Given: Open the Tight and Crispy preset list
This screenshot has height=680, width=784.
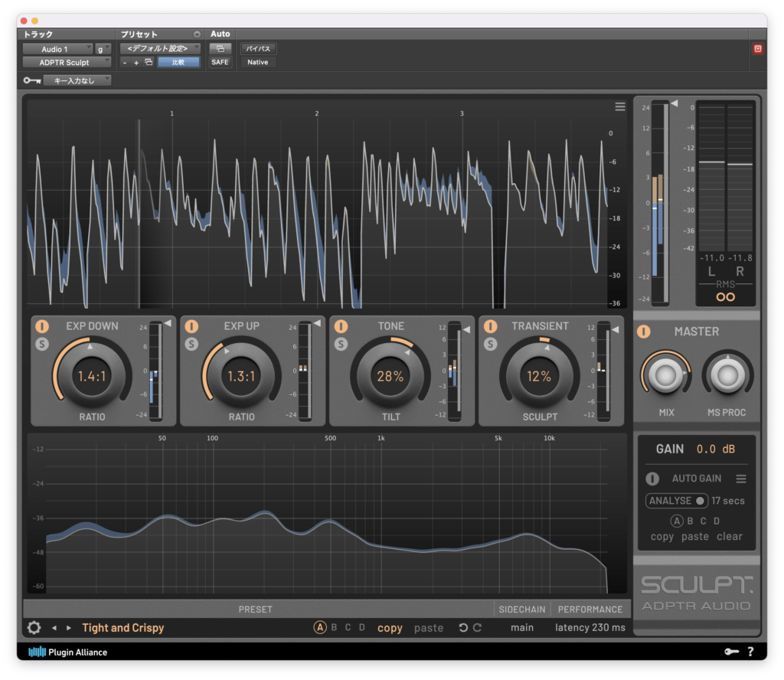Looking at the screenshot, I should (123, 627).
